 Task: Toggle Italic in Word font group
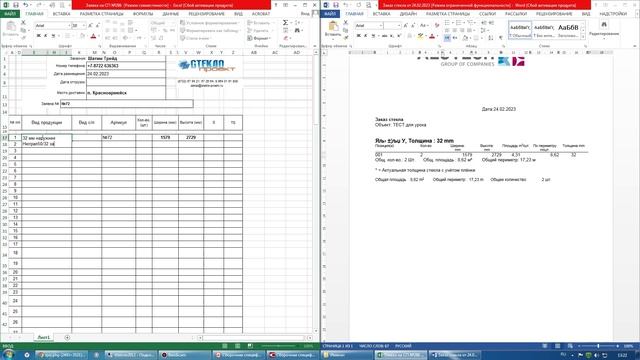click(365, 36)
